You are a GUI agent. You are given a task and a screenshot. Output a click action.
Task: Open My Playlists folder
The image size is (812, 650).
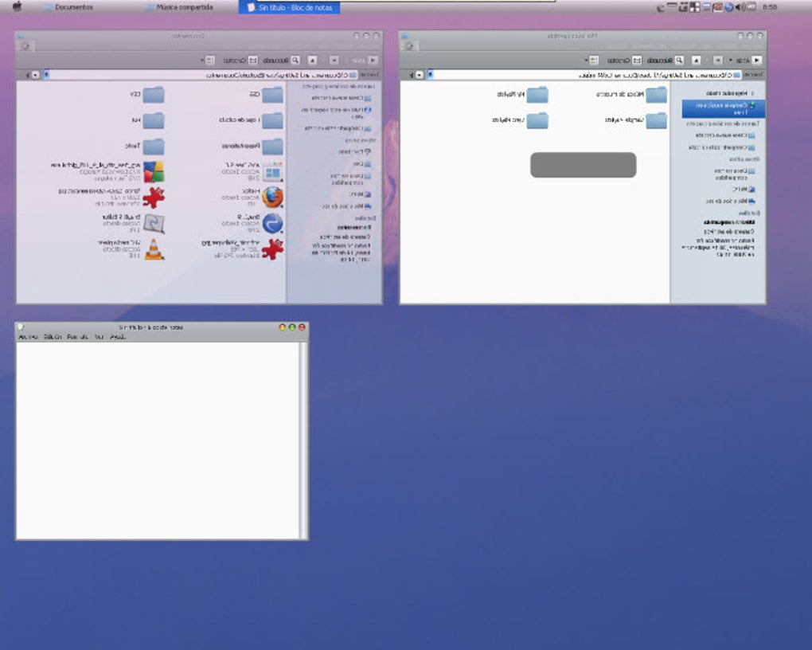click(x=522, y=94)
